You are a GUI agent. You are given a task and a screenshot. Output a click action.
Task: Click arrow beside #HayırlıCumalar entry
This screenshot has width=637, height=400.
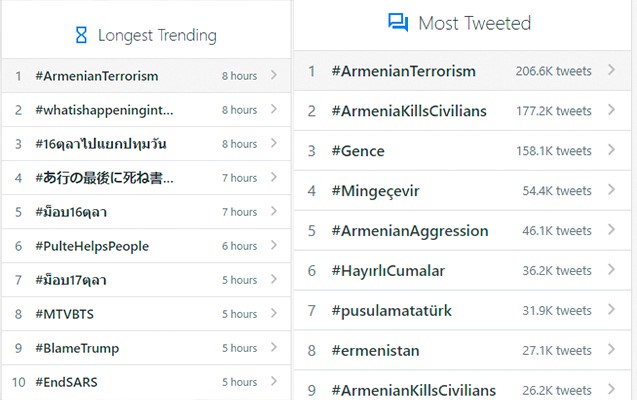[611, 270]
